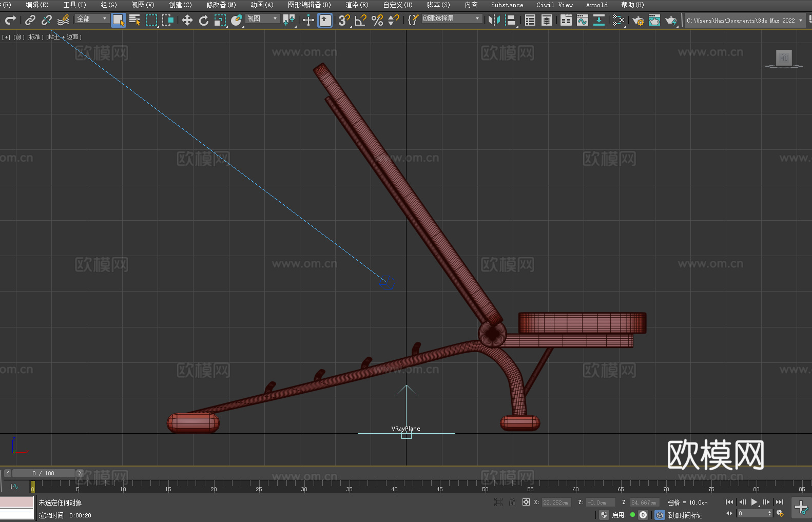
Task: Open the 渲染(R) menu
Action: [357, 5]
